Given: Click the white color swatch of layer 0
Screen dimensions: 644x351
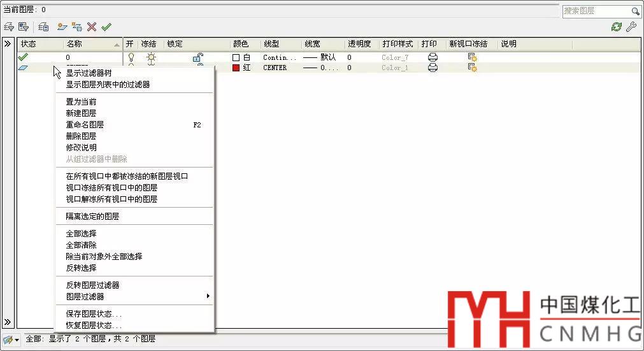Looking at the screenshot, I should 236,57.
